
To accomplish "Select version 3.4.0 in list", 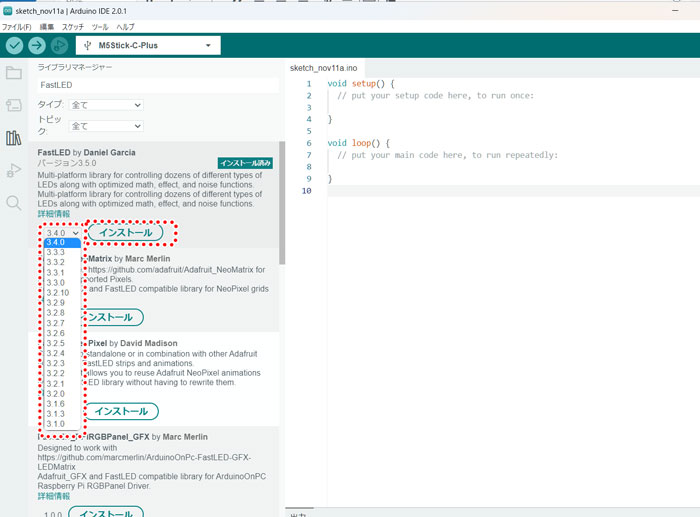I will click(62, 242).
